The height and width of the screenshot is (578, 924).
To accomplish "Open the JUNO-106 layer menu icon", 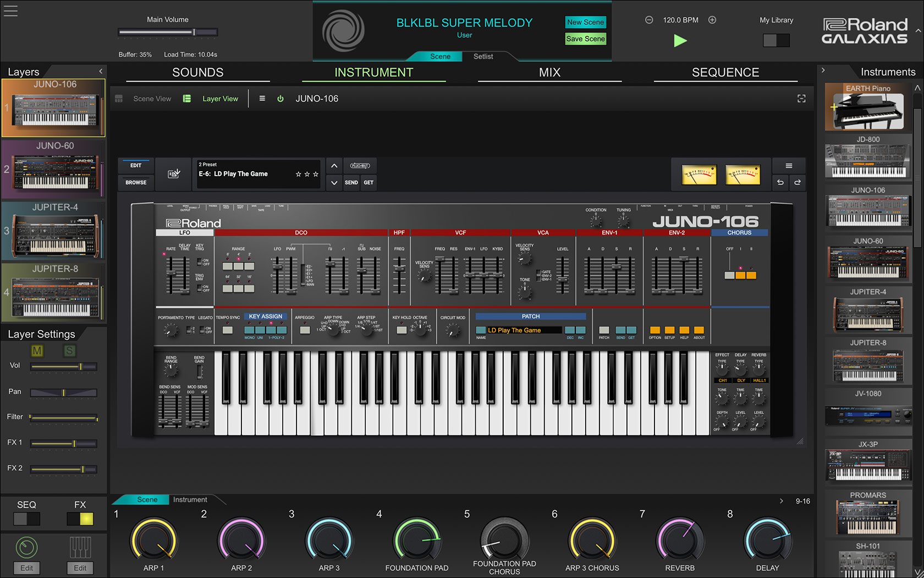I will pyautogui.click(x=262, y=99).
